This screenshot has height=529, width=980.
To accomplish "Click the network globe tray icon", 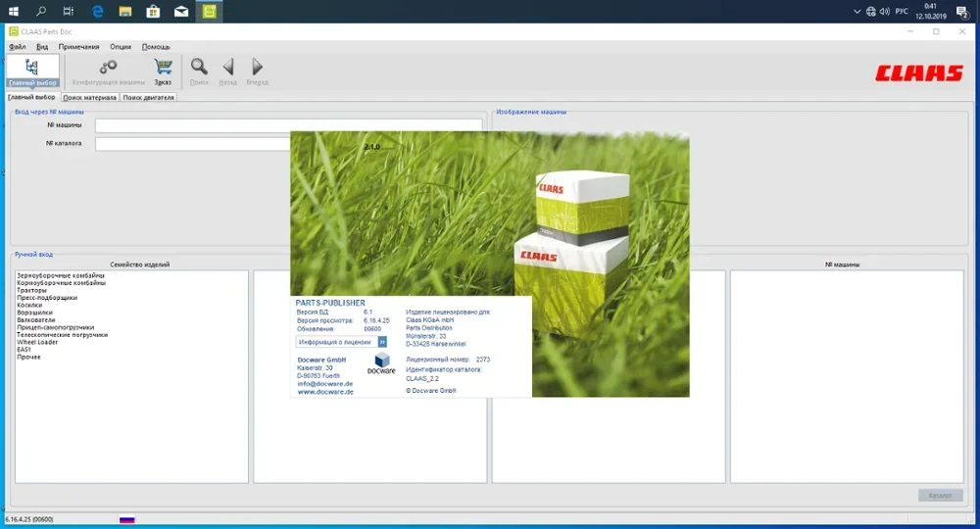I will 870,11.
